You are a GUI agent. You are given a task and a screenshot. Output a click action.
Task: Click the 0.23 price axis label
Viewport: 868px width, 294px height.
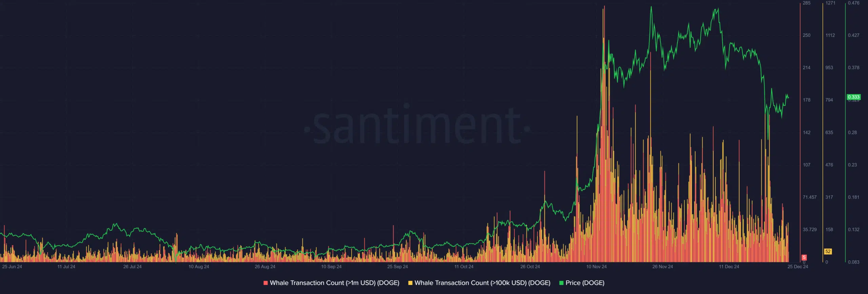(852, 165)
